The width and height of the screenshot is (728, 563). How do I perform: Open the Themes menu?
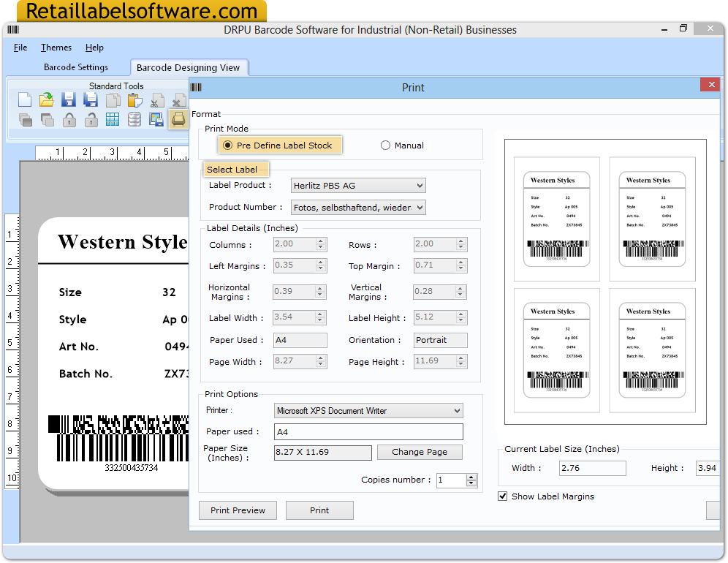click(56, 48)
